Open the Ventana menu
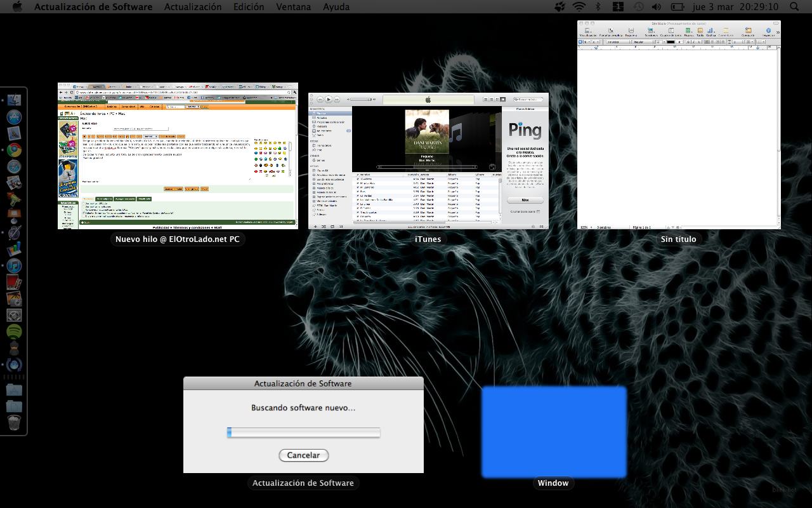Screen dimensions: 812x508 pyautogui.click(x=293, y=7)
